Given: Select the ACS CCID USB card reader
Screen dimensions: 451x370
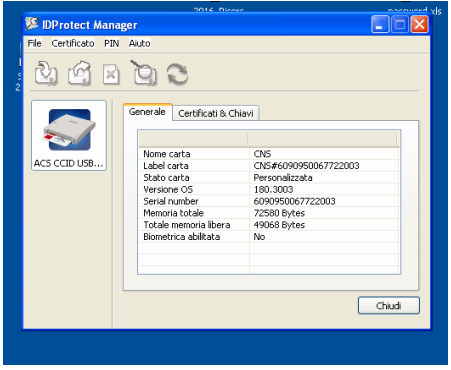Looking at the screenshot, I should click(69, 136).
